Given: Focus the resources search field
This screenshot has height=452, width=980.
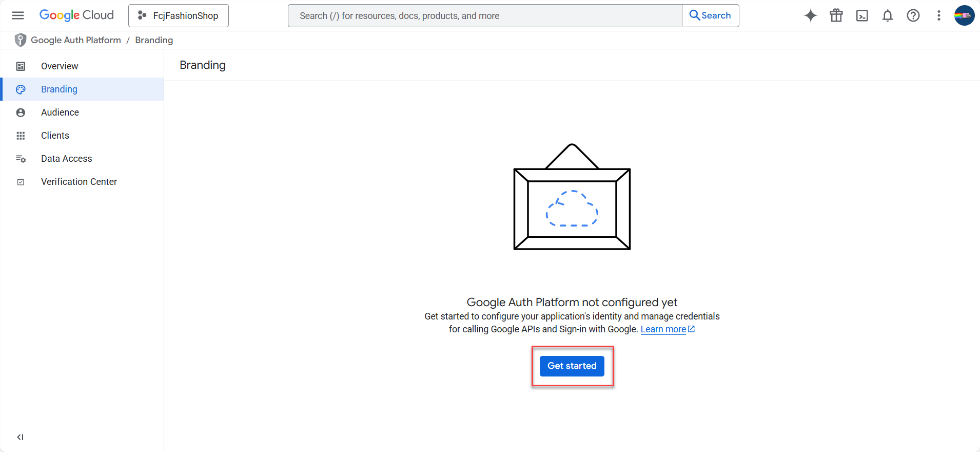Looking at the screenshot, I should pyautogui.click(x=485, y=15).
